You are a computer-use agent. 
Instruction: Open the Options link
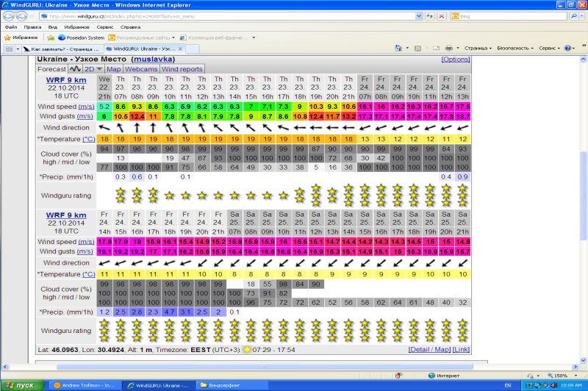click(456, 60)
